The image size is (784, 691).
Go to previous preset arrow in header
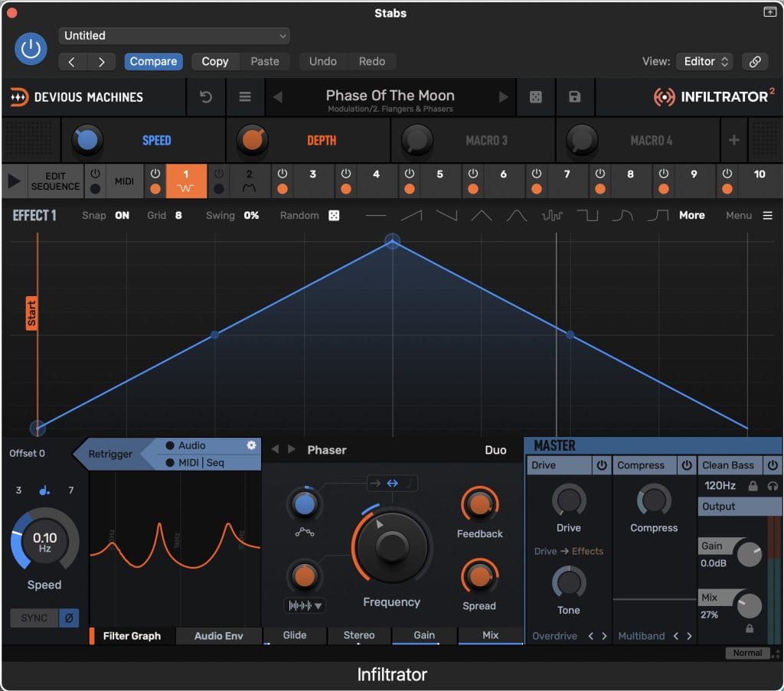coord(72,62)
